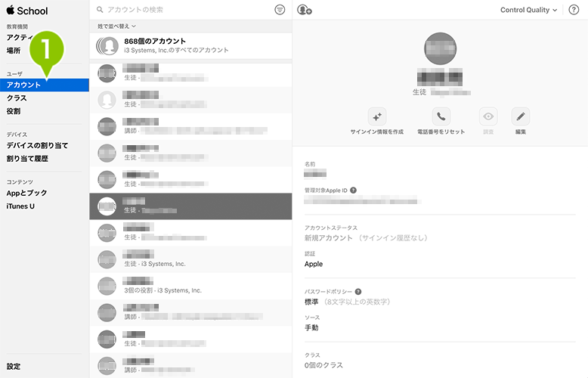Open Appとブック in the sidebar
The height and width of the screenshot is (378, 588).
click(26, 193)
